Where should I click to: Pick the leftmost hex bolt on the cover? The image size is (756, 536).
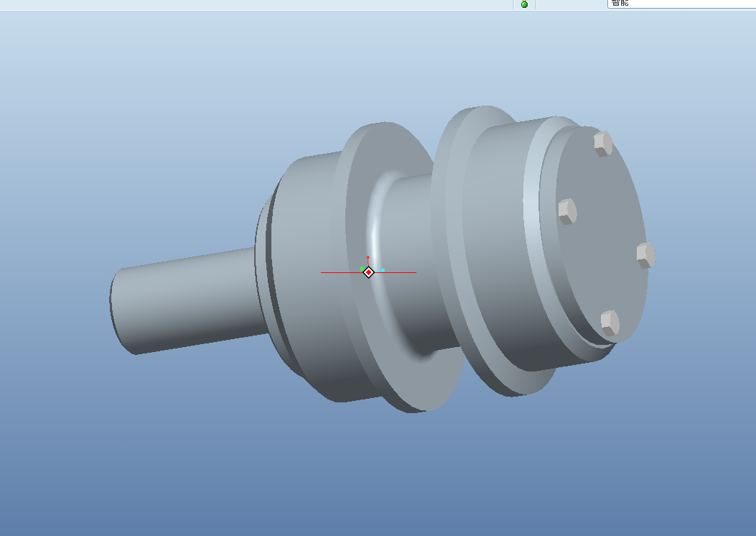point(567,211)
